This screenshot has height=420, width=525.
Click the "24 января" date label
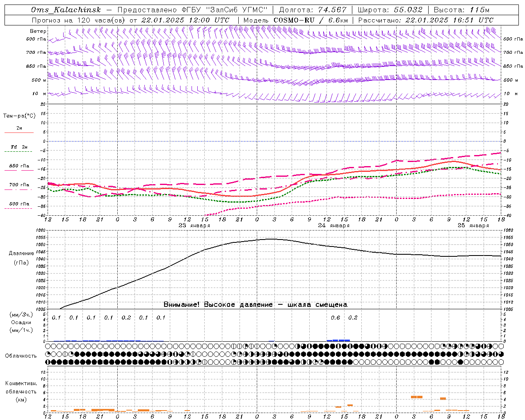(x=334, y=226)
